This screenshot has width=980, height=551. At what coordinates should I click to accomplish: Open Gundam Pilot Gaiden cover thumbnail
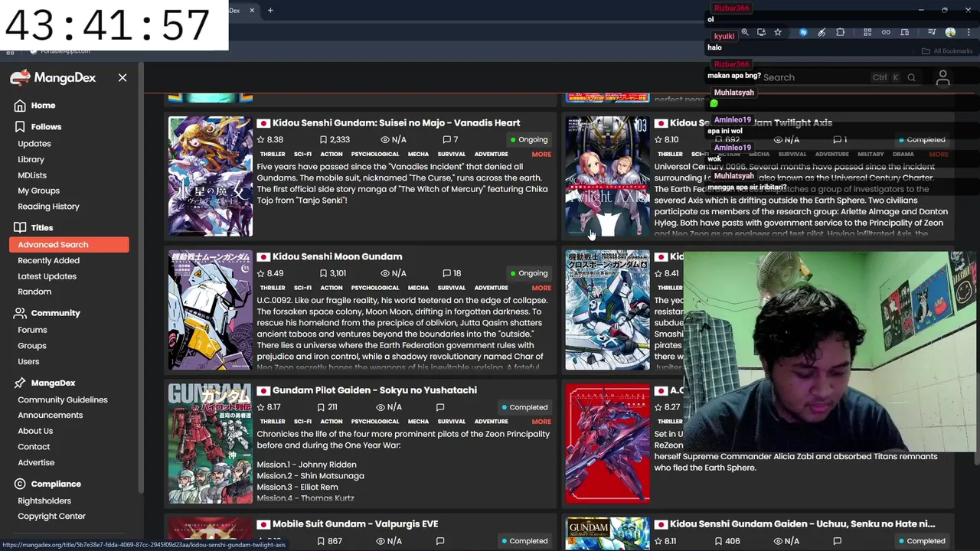click(x=211, y=444)
